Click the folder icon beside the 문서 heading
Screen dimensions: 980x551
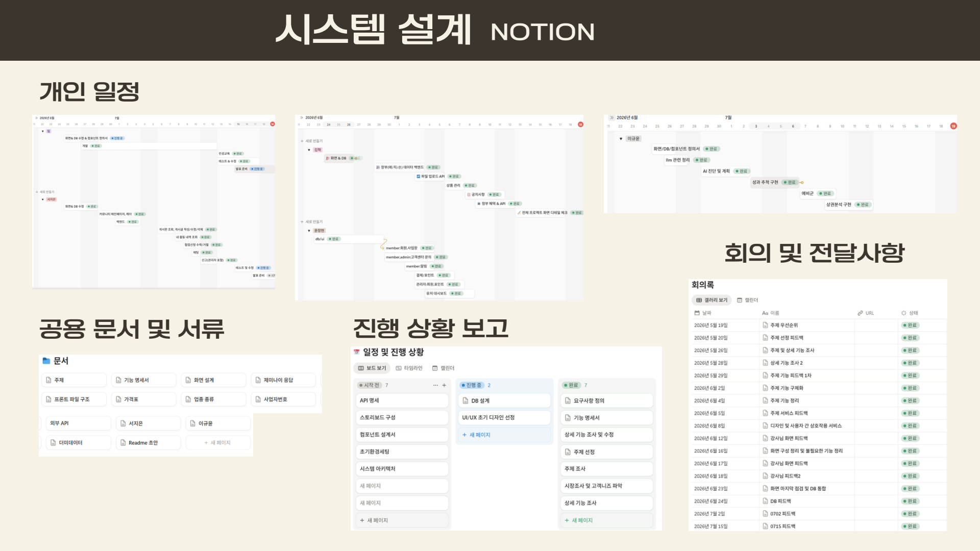point(46,361)
